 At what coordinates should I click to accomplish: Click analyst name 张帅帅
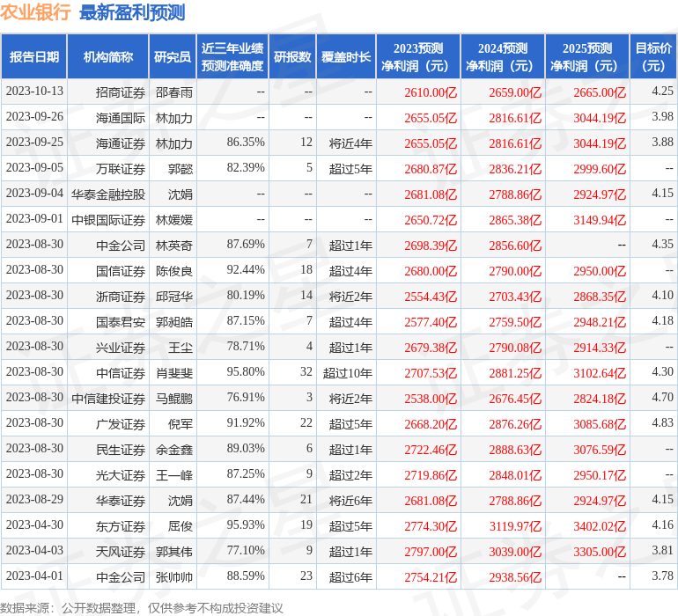coord(173,577)
